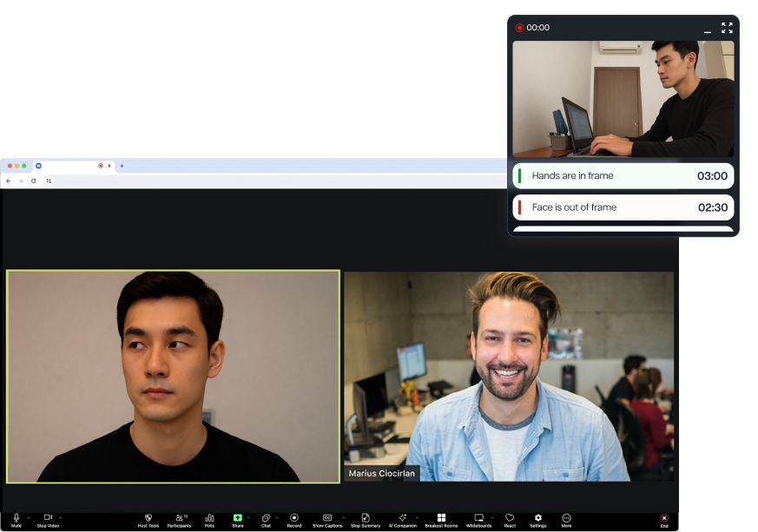Open Breakout Rooms
This screenshot has height=532, width=758.
click(x=441, y=519)
